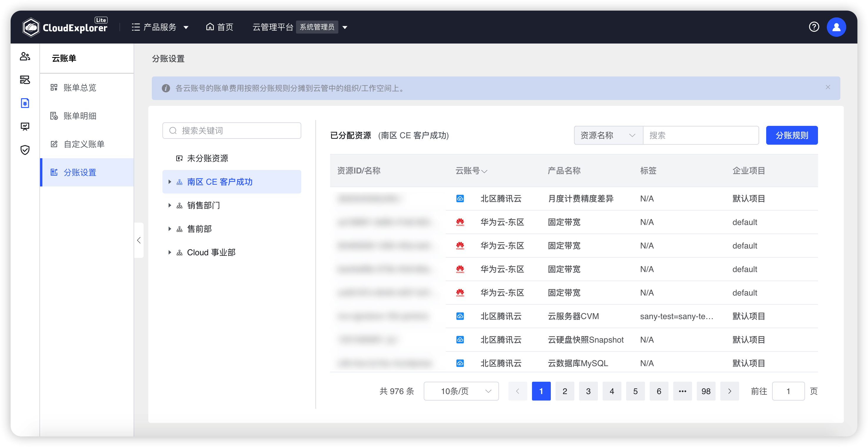Go to 首页 in the top bar

click(220, 27)
